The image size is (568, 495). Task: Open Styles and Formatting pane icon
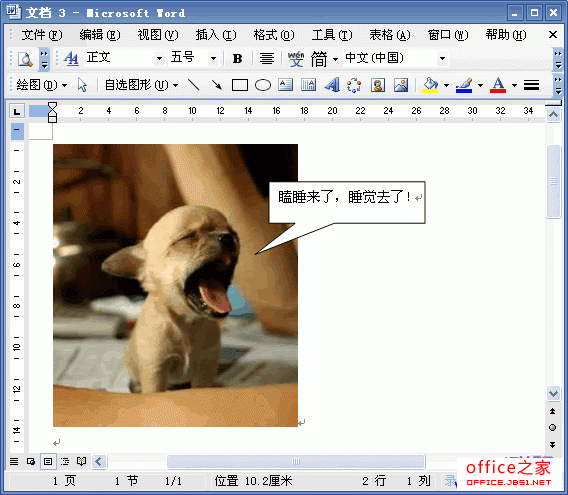pos(71,58)
